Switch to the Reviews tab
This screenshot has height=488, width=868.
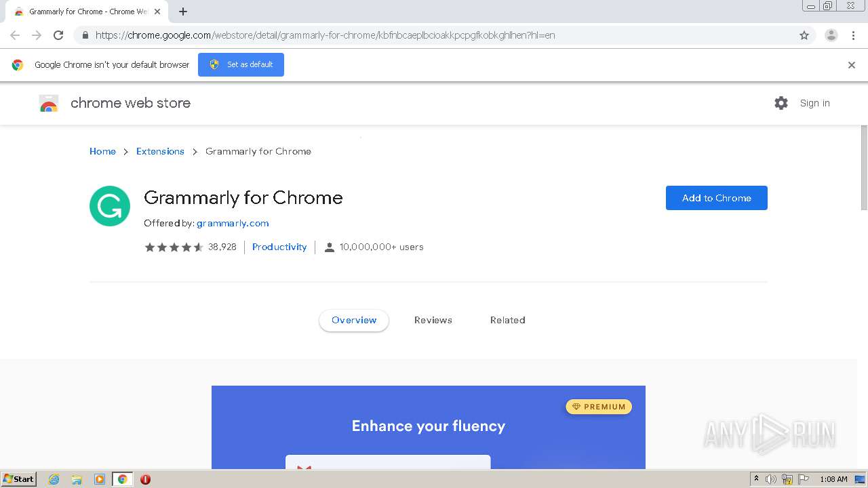point(433,320)
